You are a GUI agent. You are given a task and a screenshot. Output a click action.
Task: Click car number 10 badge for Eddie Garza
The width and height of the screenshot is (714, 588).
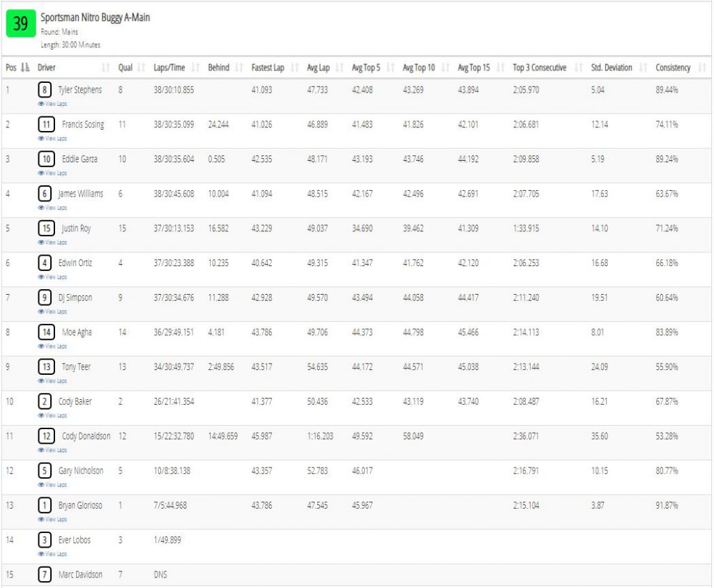pyautogui.click(x=47, y=159)
